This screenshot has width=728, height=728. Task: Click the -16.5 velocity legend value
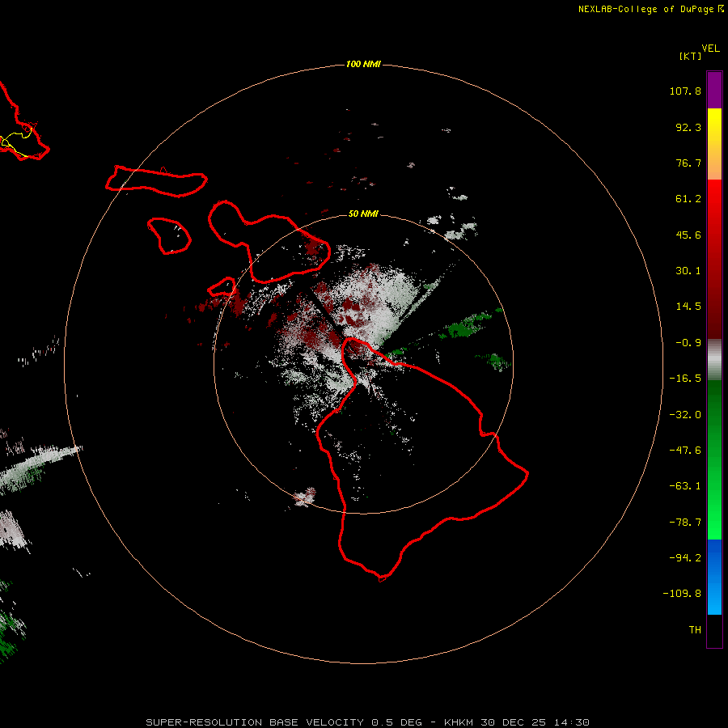[685, 379]
